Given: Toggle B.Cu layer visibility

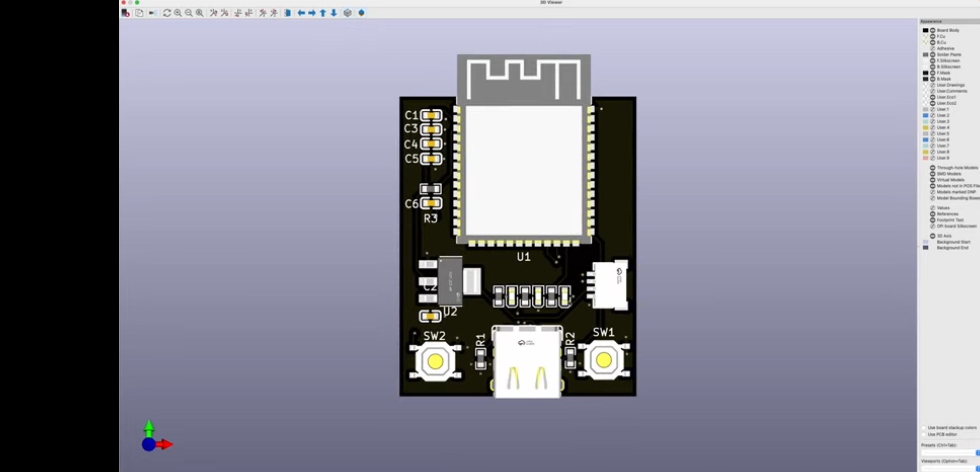Looking at the screenshot, I should 932,42.
